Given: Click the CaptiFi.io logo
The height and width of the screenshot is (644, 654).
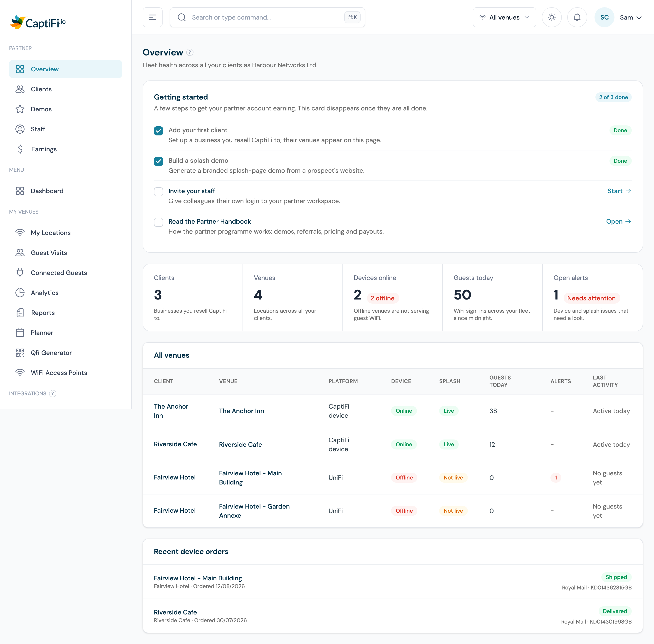Looking at the screenshot, I should coord(38,22).
